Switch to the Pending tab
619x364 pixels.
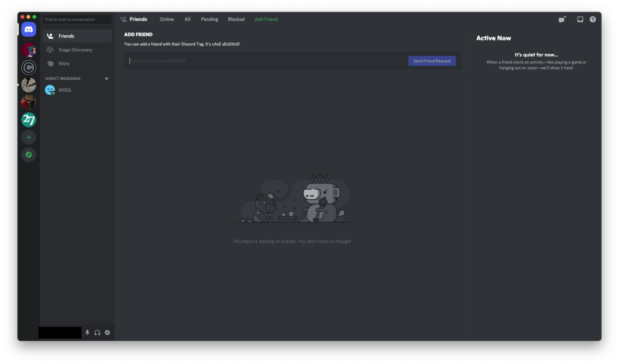coord(209,19)
